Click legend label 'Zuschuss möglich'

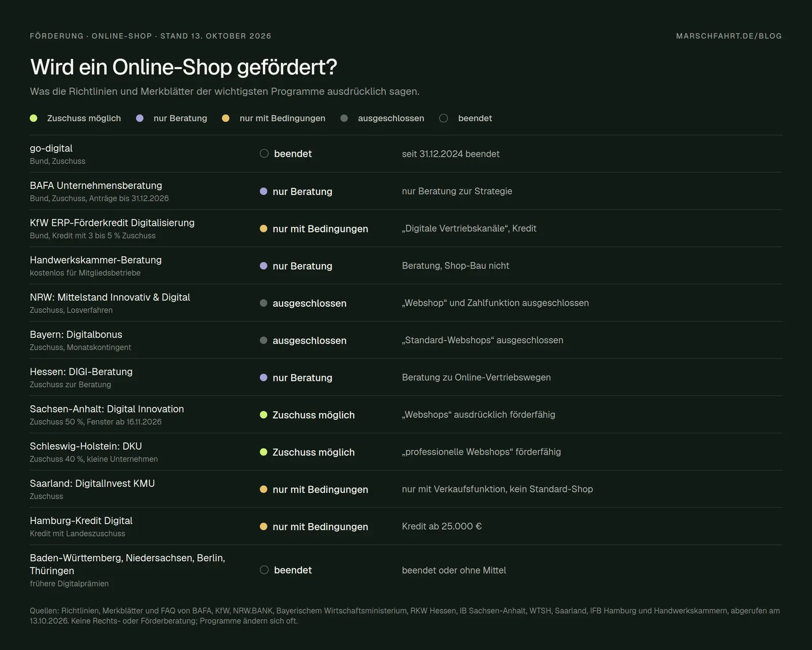tap(84, 118)
